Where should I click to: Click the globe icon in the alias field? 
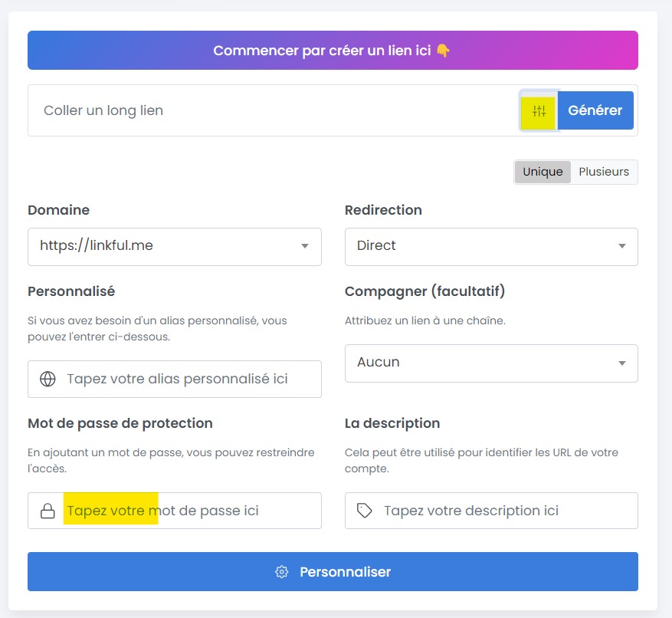[x=48, y=379]
